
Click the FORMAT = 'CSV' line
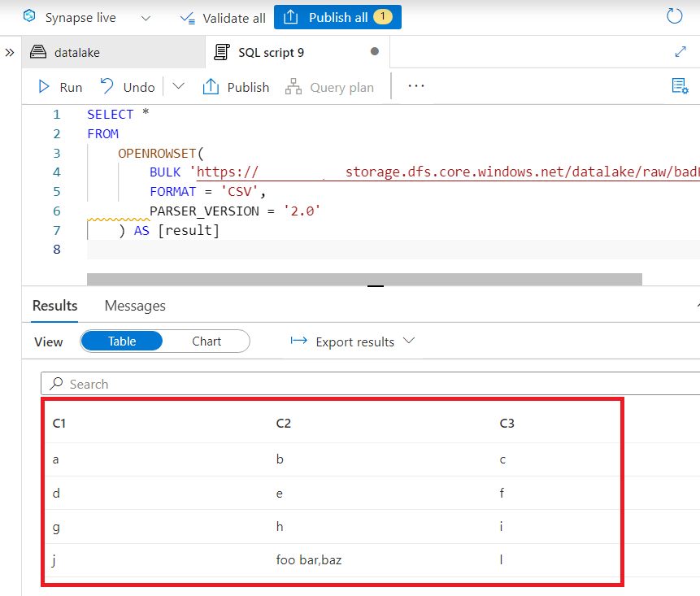coord(207,192)
